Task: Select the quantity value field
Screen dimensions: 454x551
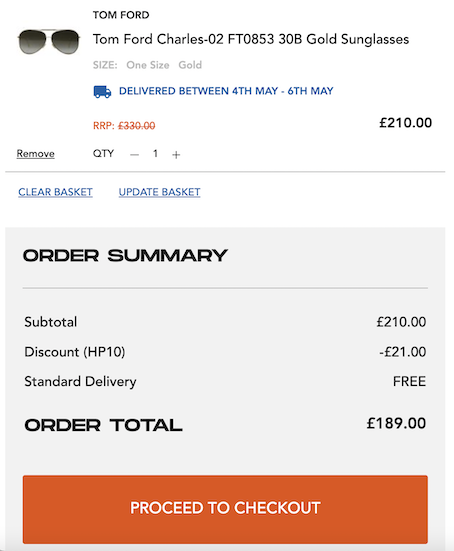Action: (155, 154)
